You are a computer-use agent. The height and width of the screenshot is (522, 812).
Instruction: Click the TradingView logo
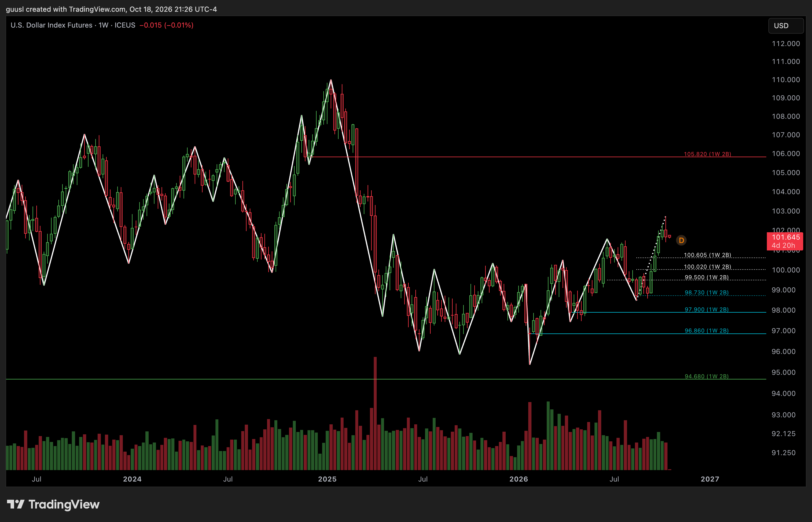pos(53,504)
